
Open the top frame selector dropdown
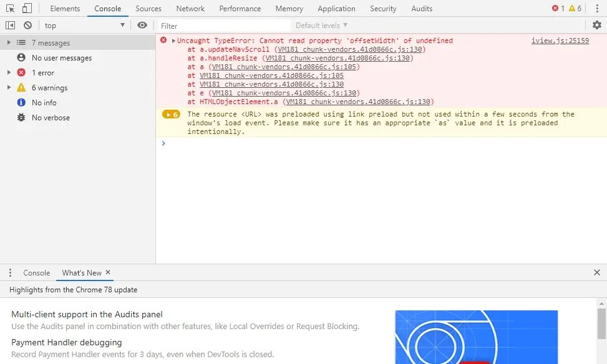[x=84, y=25]
